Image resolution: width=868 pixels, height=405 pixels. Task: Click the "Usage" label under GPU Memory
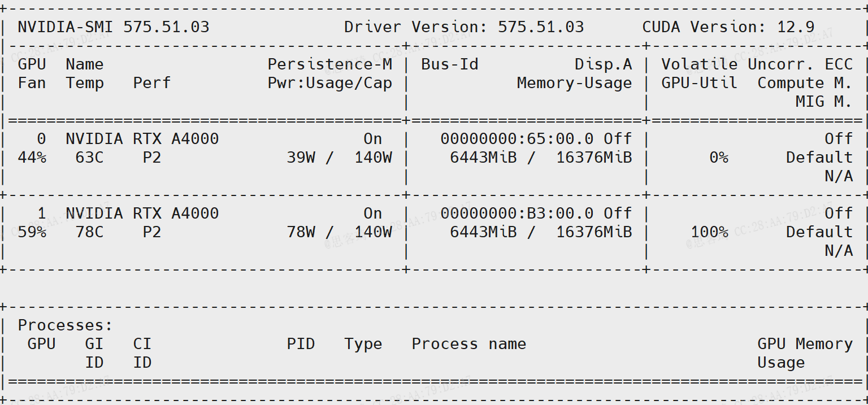coord(781,363)
